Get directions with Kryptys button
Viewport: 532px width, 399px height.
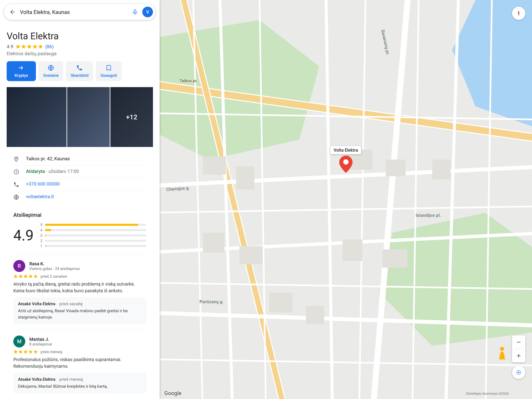tap(21, 71)
